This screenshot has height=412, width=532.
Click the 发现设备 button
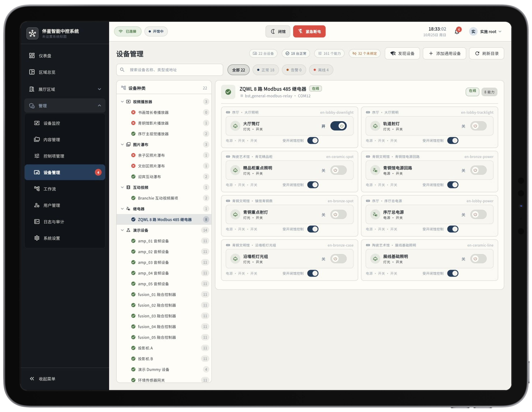click(x=402, y=53)
